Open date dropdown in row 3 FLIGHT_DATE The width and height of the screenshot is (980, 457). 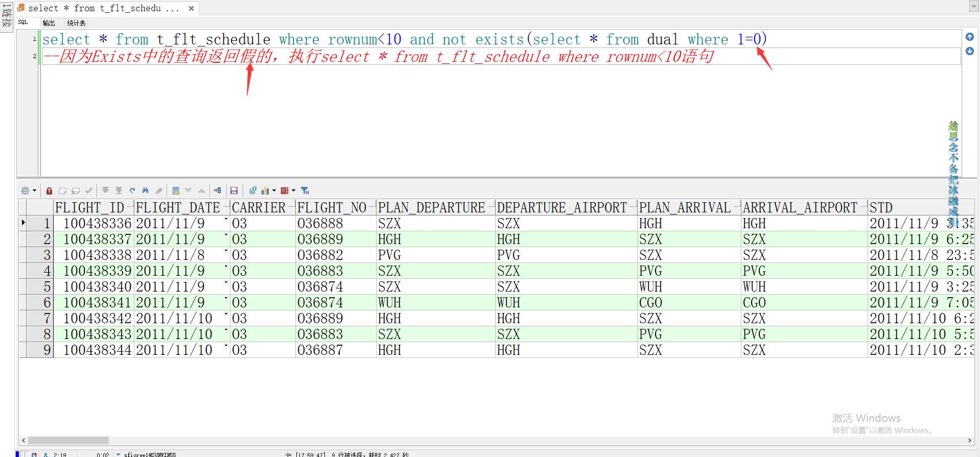click(226, 252)
